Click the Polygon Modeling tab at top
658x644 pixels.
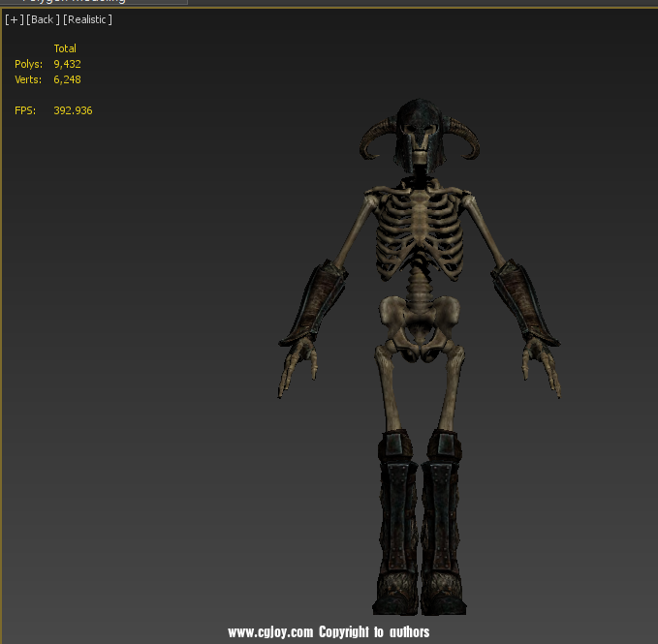click(x=78, y=1)
